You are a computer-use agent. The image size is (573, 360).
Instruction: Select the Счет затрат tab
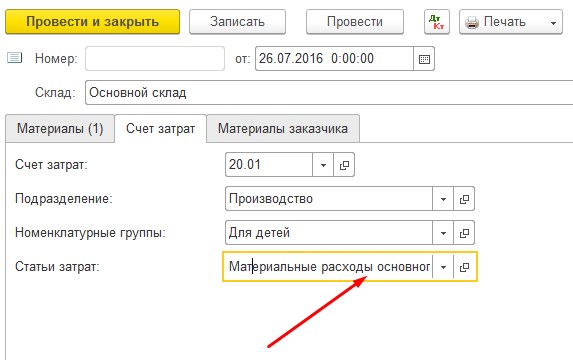[x=160, y=129]
